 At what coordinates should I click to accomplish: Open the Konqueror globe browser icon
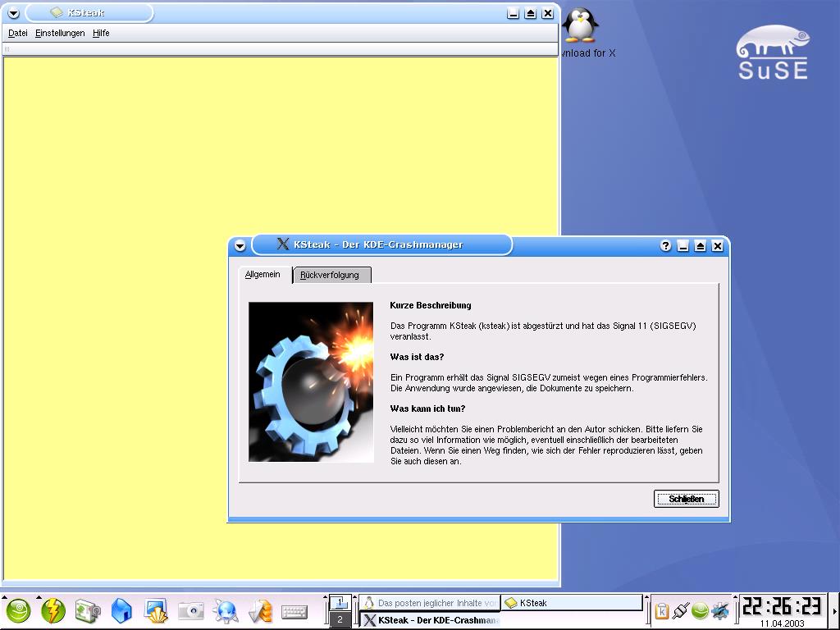click(x=226, y=611)
